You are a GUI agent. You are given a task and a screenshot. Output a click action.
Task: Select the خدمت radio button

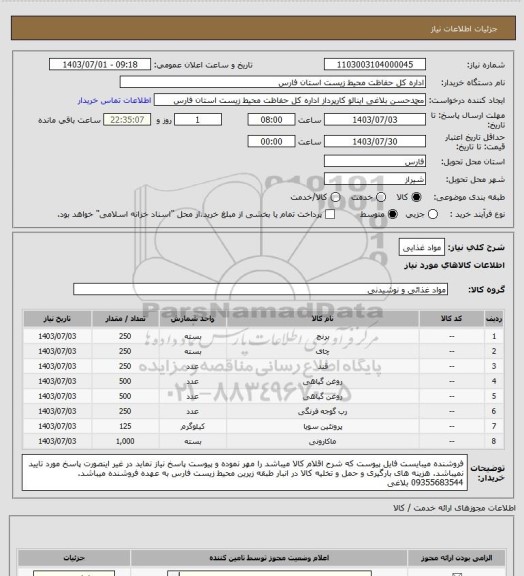(381, 197)
